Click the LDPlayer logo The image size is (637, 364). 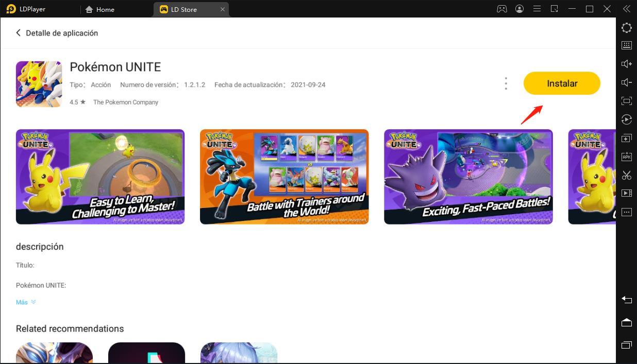tap(11, 9)
